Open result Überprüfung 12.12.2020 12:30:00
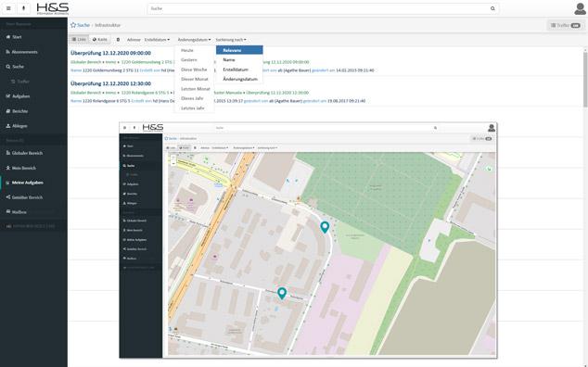 coord(110,83)
